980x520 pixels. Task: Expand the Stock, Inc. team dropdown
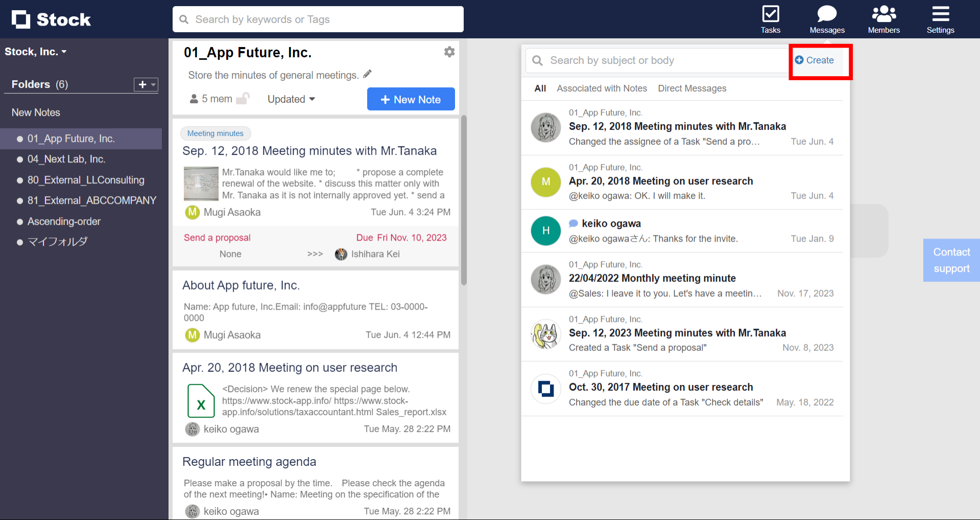coord(36,52)
